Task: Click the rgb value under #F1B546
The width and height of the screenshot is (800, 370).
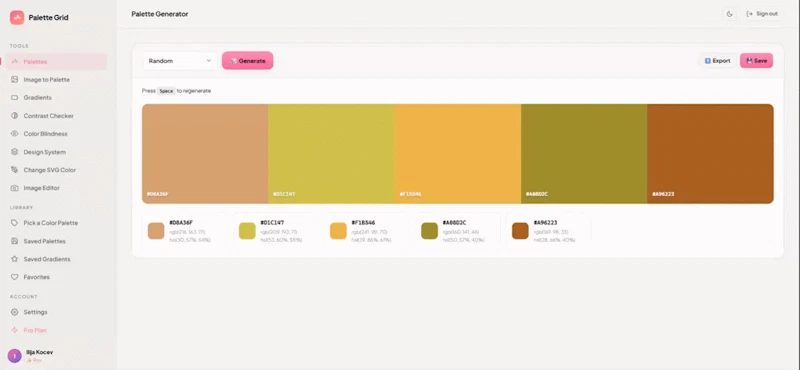Action: click(369, 232)
